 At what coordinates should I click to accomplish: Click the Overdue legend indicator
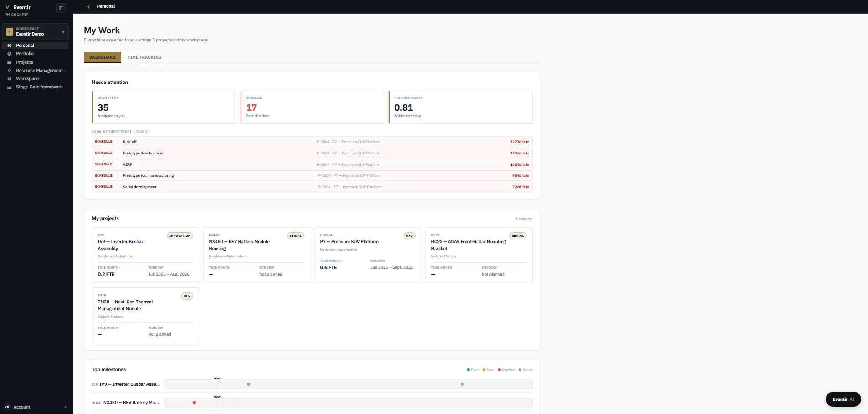point(506,370)
